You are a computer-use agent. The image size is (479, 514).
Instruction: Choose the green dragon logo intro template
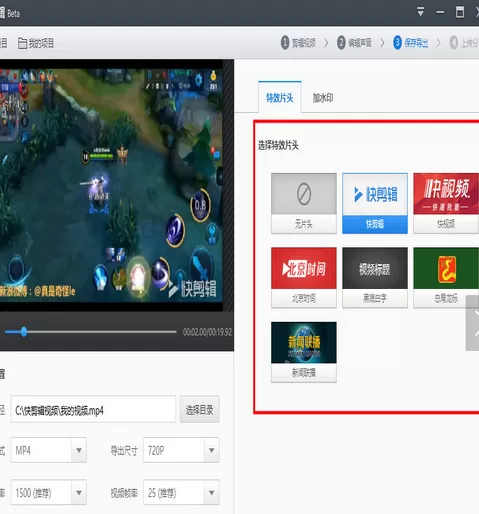[446, 278]
